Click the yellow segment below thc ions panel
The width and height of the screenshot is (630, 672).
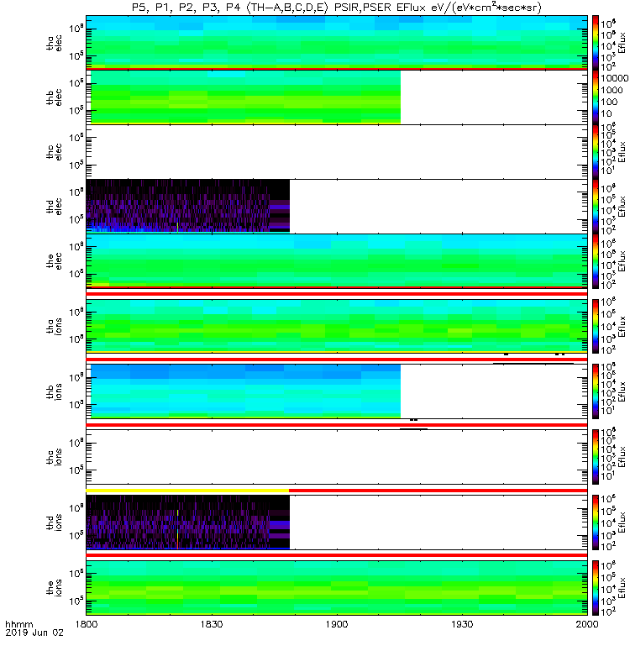coord(187,490)
